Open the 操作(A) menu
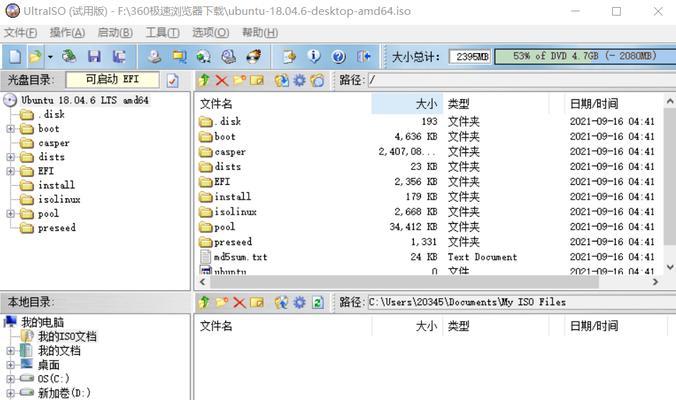Image resolution: width=676 pixels, height=400 pixels. [67, 33]
